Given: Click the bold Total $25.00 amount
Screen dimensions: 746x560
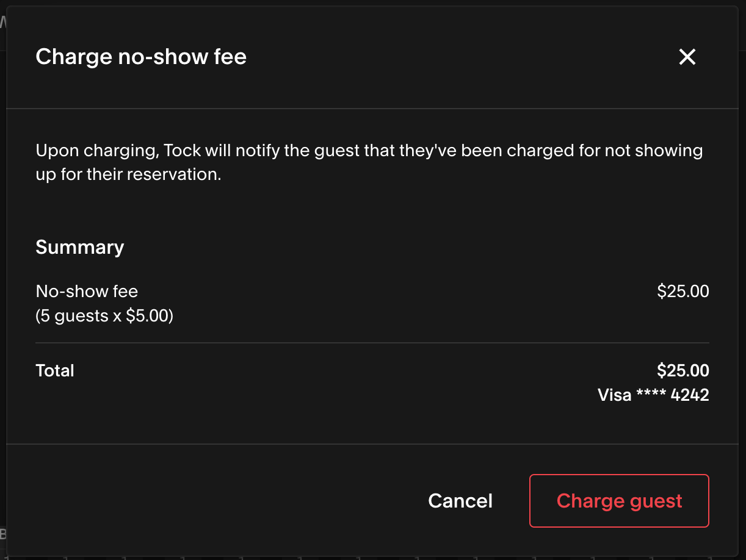Looking at the screenshot, I should tap(683, 370).
